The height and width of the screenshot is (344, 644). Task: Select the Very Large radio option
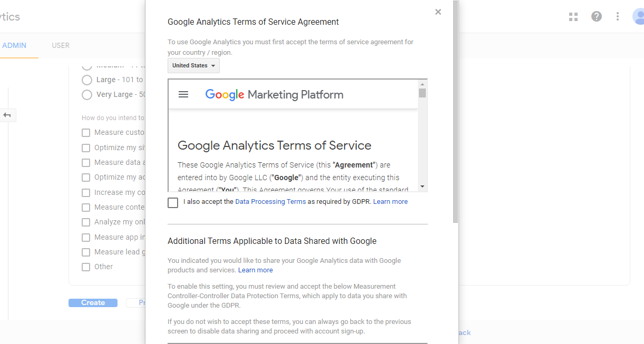pos(87,95)
